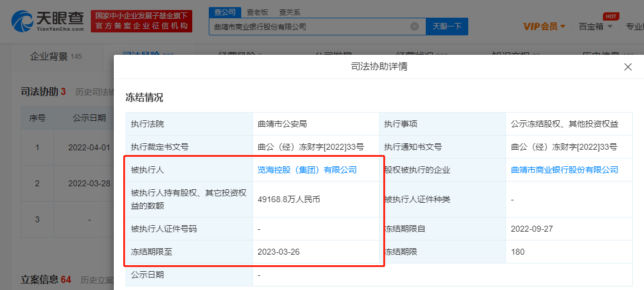Choose the 查关系 search tab
Viewport: 644px width, 290px height.
289,12
